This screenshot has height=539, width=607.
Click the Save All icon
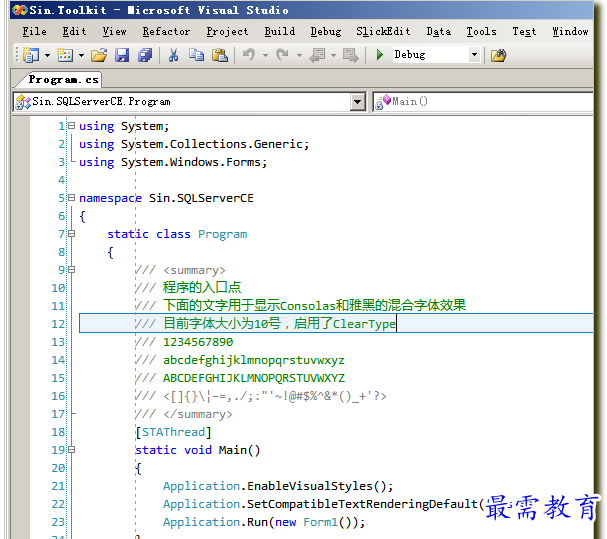point(145,55)
